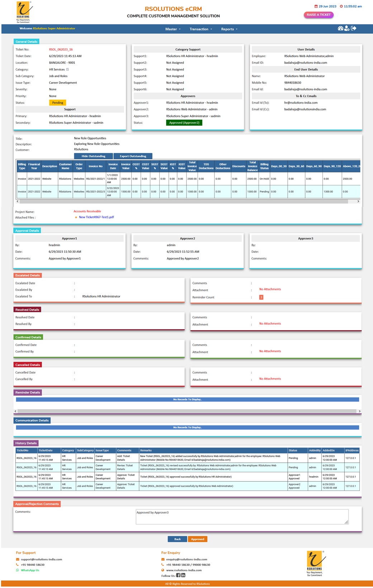The height and width of the screenshot is (588, 373).
Task: Expand the Reports dropdown menu
Action: tap(229, 29)
